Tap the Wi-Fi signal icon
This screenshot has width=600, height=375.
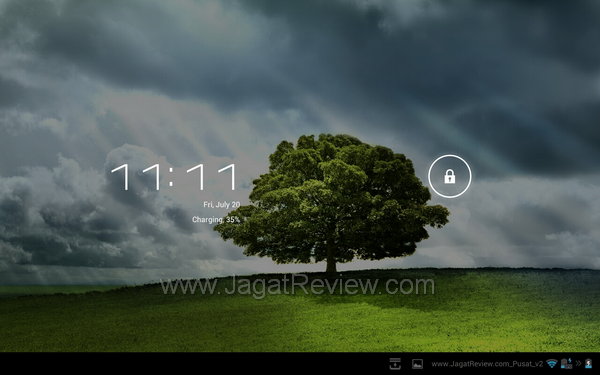pyautogui.click(x=552, y=364)
